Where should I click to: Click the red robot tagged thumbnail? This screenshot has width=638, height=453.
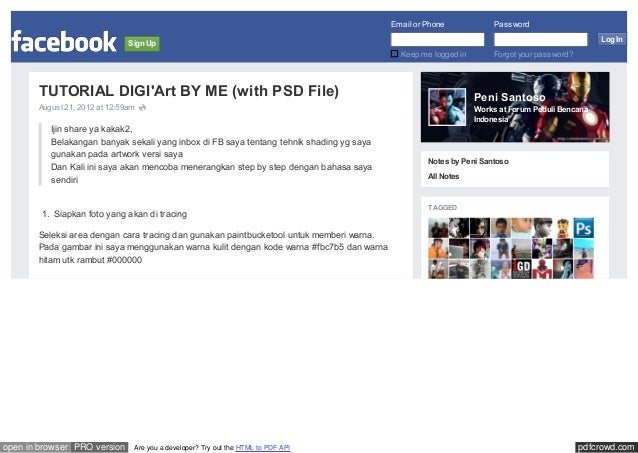coord(542,269)
